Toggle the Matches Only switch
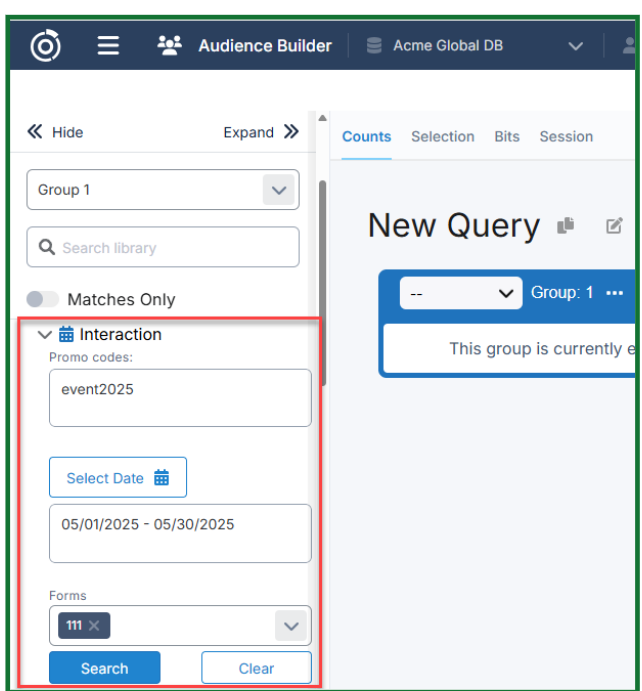The image size is (642, 691). pos(43,299)
